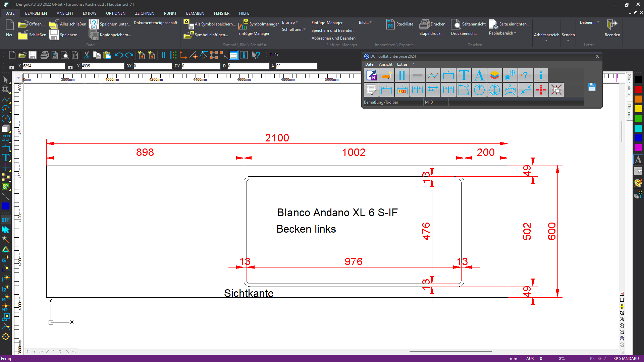Image resolution: width=644 pixels, height=362 pixels.
Task: Select the arrow pointer tool in left toolbar
Action: point(6,80)
